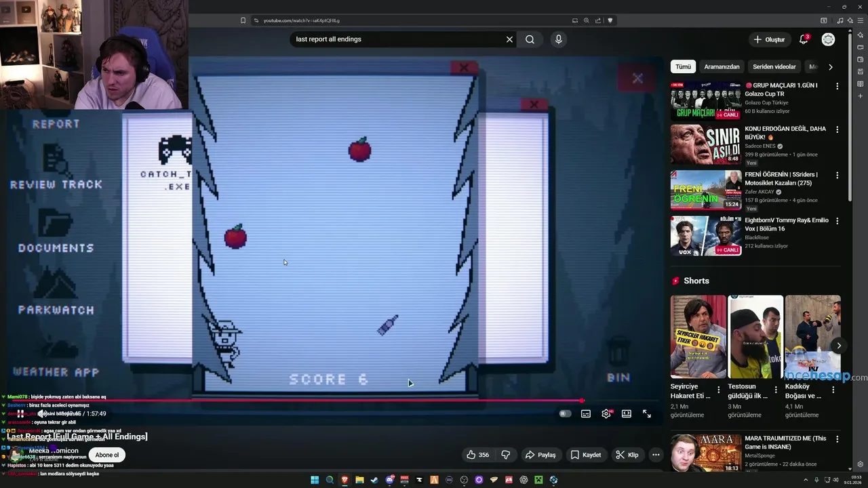Open Windows taskbar search
Image resolution: width=868 pixels, height=488 pixels.
[x=330, y=480]
